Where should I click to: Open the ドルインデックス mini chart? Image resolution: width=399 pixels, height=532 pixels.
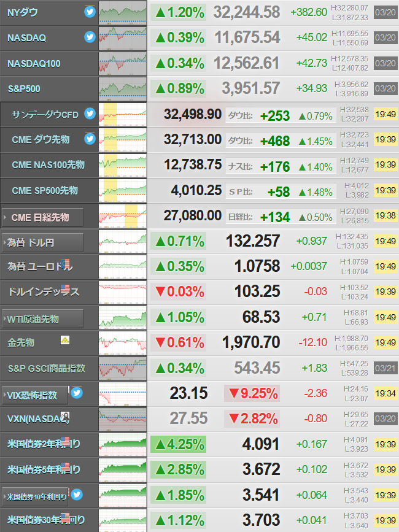tap(123, 292)
